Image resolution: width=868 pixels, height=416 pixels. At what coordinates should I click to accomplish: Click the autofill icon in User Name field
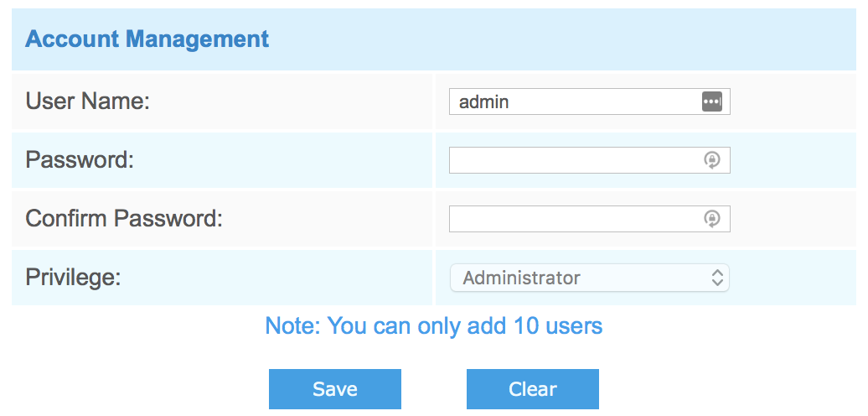(x=711, y=101)
